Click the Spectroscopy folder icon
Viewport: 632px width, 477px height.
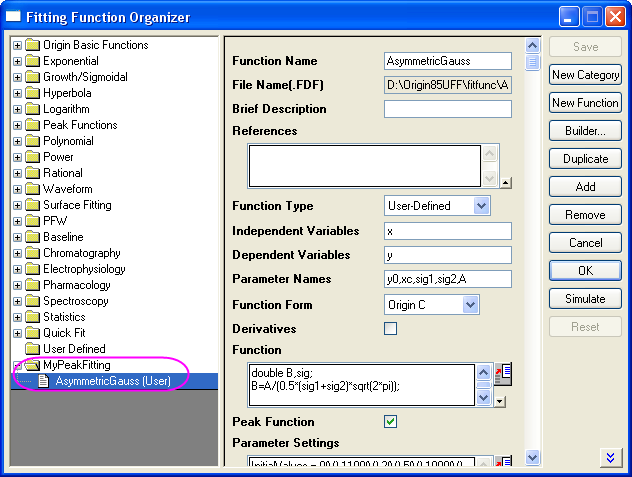[32, 301]
